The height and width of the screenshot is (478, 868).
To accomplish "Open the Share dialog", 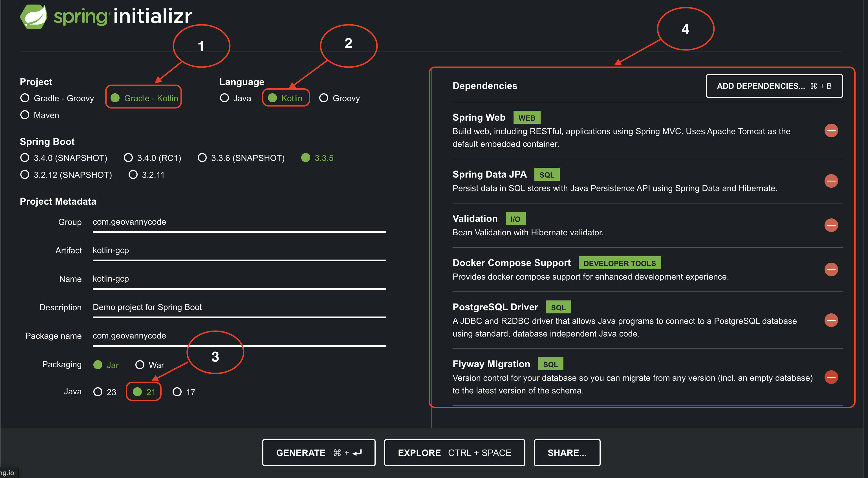I will (567, 452).
